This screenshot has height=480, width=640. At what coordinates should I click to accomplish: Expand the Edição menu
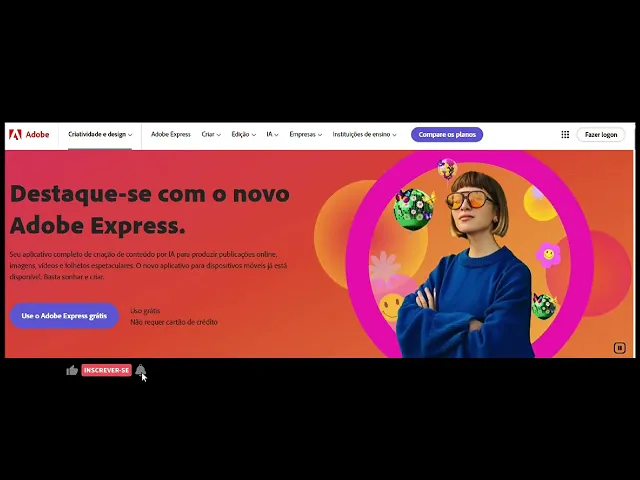point(244,134)
